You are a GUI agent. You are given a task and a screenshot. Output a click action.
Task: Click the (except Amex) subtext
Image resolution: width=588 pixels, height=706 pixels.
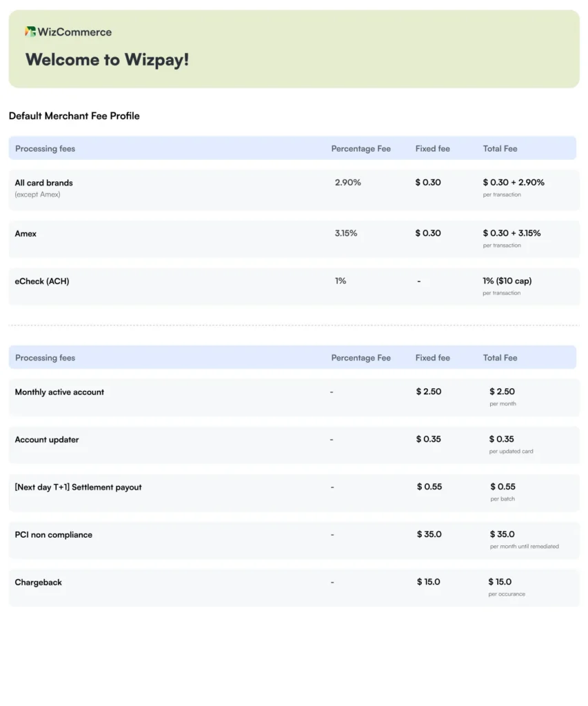pyautogui.click(x=37, y=194)
